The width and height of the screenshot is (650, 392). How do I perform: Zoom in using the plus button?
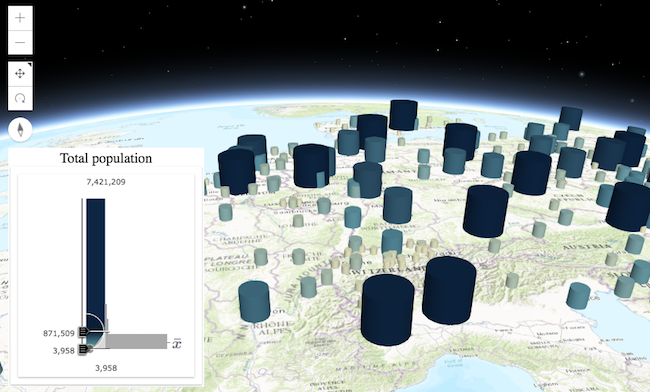point(20,18)
